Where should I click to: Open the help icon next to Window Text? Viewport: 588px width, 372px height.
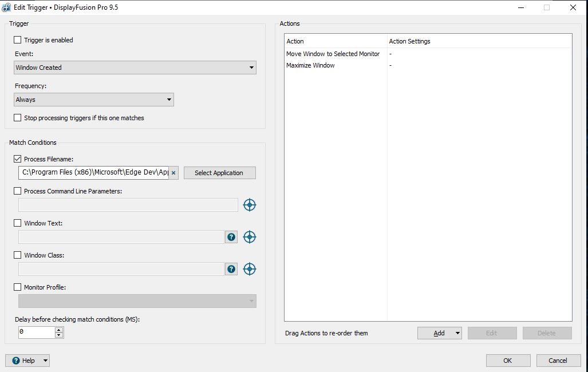click(231, 237)
